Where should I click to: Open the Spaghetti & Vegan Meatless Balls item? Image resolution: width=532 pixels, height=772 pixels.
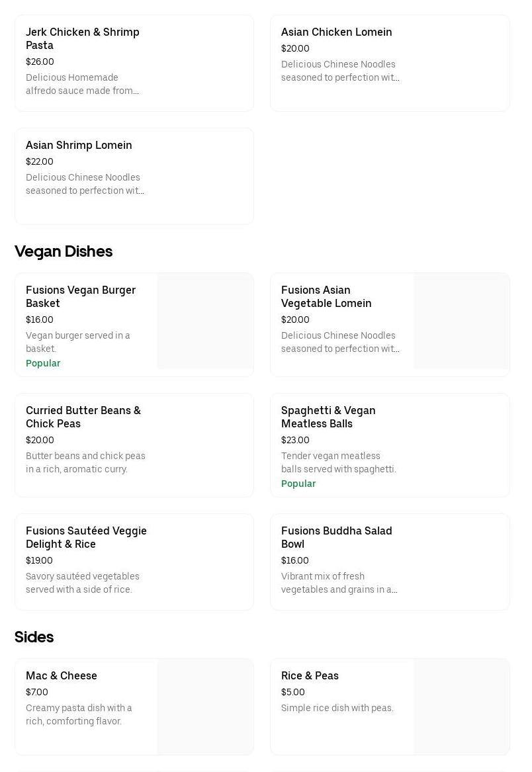pyautogui.click(x=328, y=417)
